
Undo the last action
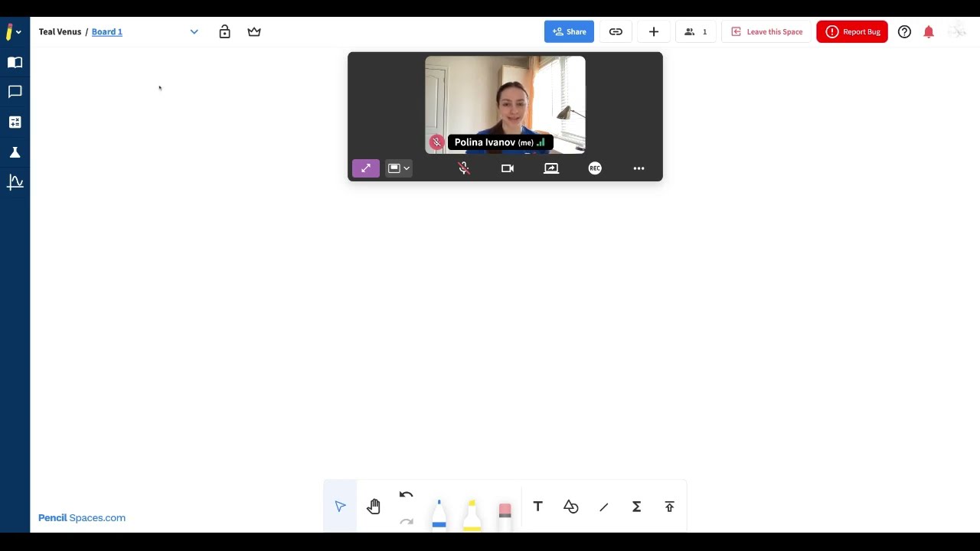point(406,495)
